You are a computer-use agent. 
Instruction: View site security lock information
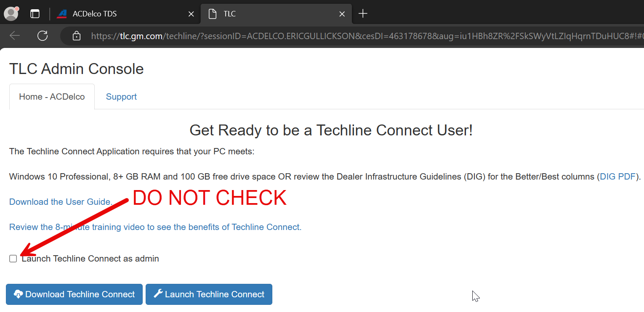coord(77,36)
